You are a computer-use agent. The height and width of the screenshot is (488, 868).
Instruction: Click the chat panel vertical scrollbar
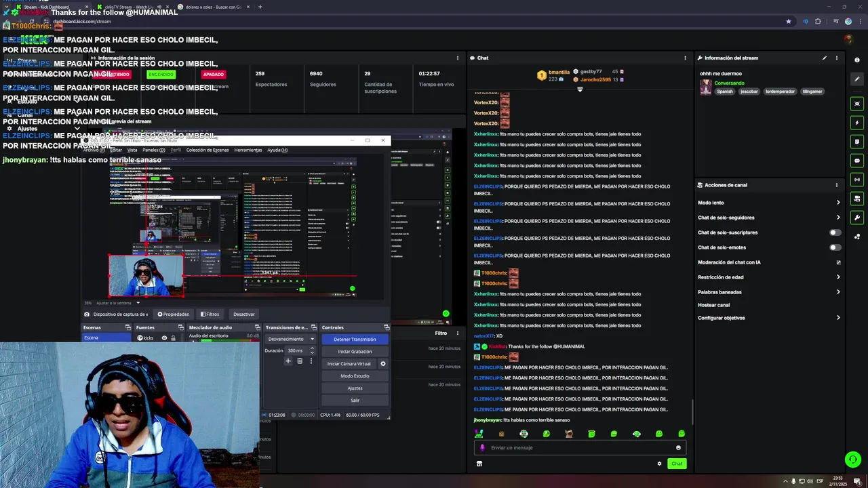tap(692, 411)
